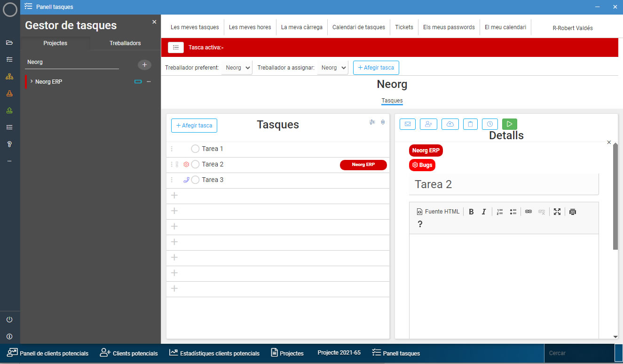This screenshot has height=364, width=623.
Task: Click Afegir tasca button in Tasques panel
Action: pos(194,126)
